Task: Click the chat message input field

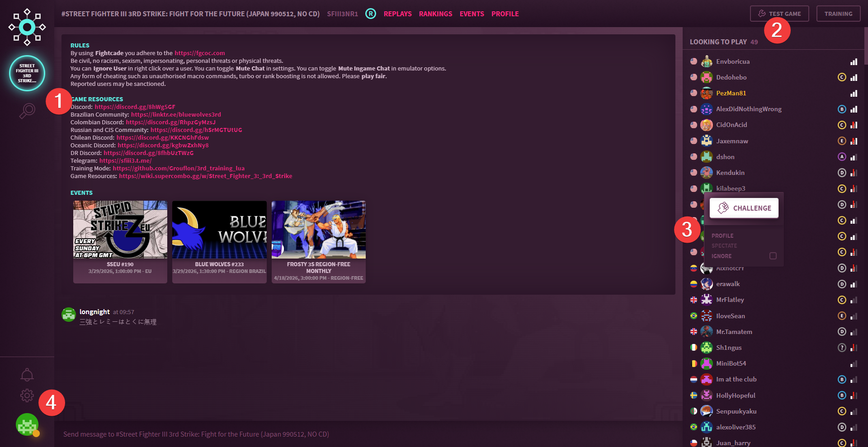Action: point(362,434)
